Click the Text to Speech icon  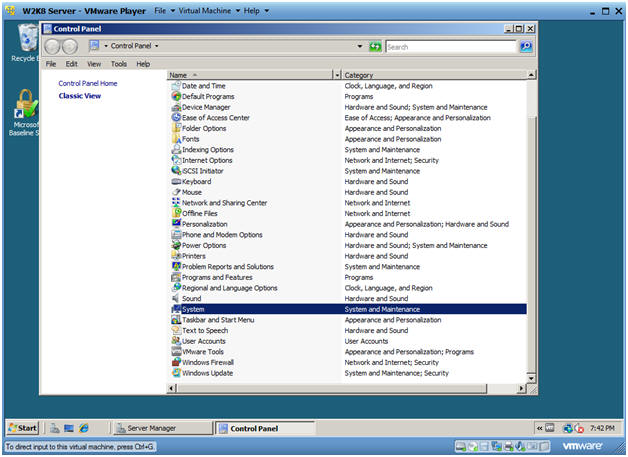[176, 330]
